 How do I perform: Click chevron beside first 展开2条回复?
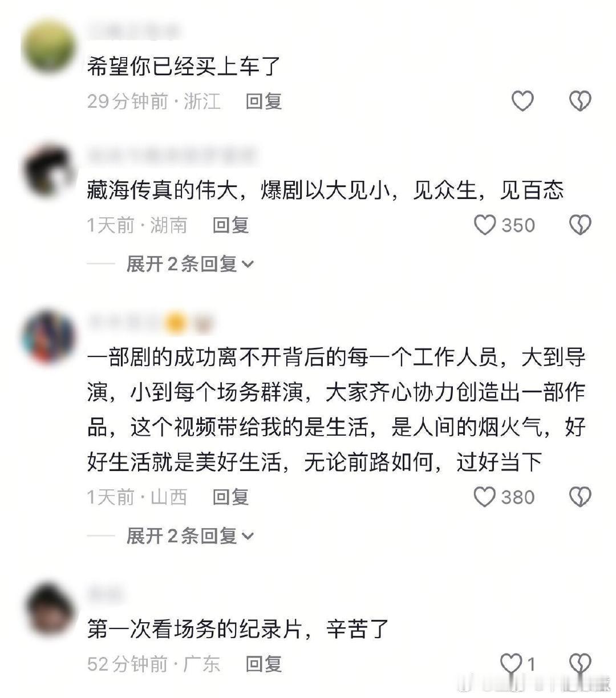pyautogui.click(x=248, y=265)
